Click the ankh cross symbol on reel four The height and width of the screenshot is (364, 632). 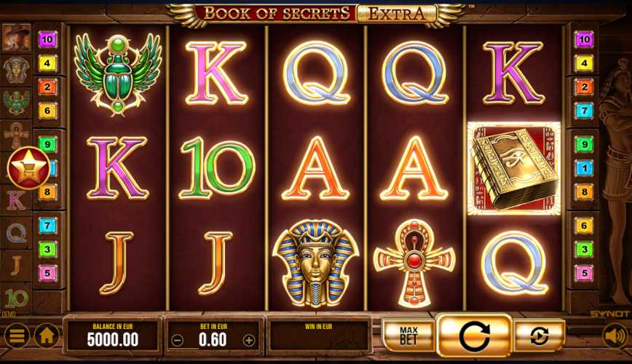(414, 263)
